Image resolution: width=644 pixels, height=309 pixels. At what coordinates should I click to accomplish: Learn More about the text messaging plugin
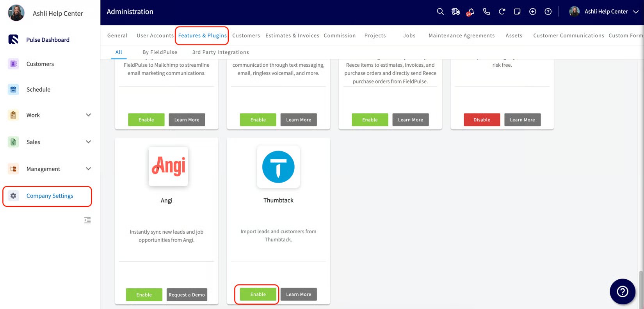pyautogui.click(x=299, y=120)
